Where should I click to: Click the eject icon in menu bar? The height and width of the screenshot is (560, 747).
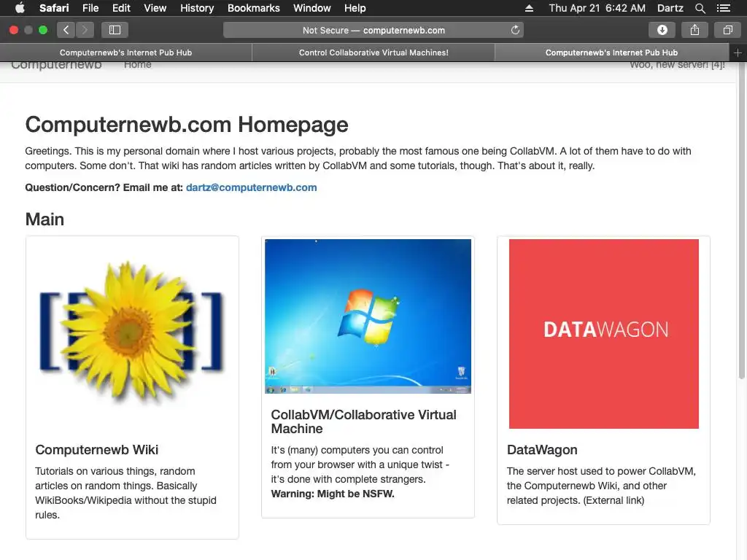[x=529, y=8]
